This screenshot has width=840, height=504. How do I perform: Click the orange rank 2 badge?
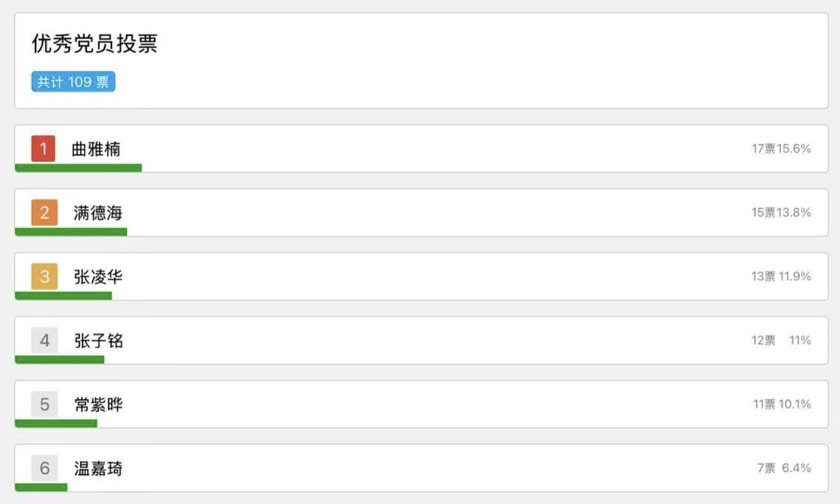45,212
